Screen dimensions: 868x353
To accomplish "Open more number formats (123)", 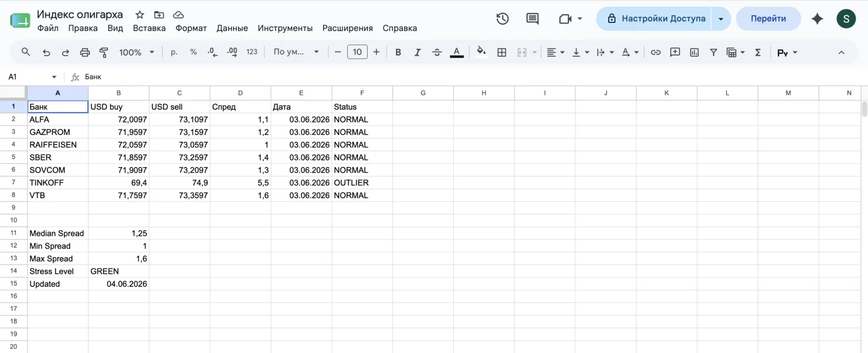I will point(252,52).
